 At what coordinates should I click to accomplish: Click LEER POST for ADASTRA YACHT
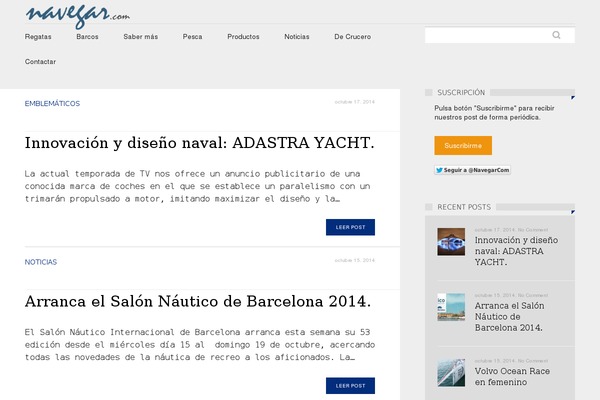click(x=351, y=227)
